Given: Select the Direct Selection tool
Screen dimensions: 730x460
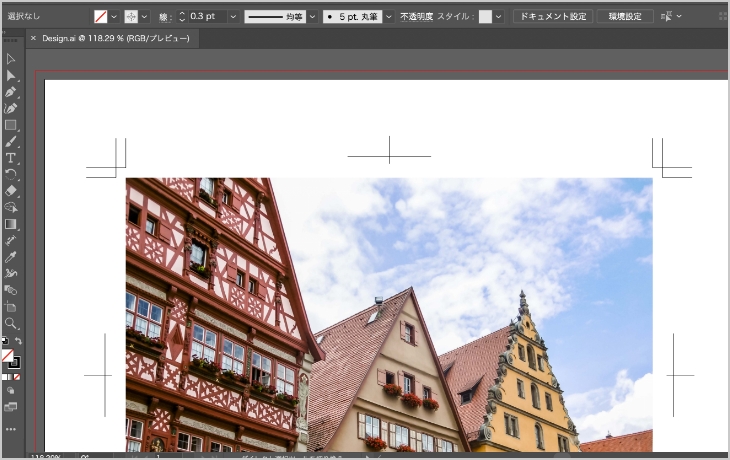Looking at the screenshot, I should (x=11, y=75).
